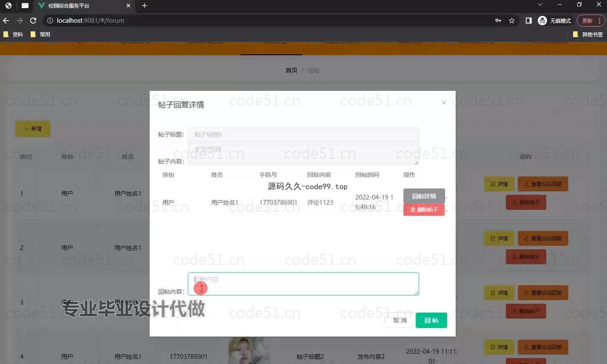Click the address bar URL localhost:8081/#/forum
Image resolution: width=607 pixels, height=364 pixels.
[90, 20]
